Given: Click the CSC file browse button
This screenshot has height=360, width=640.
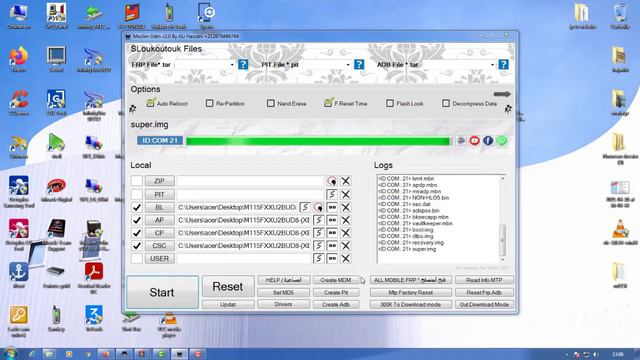Looking at the screenshot, I should pyautogui.click(x=159, y=246).
